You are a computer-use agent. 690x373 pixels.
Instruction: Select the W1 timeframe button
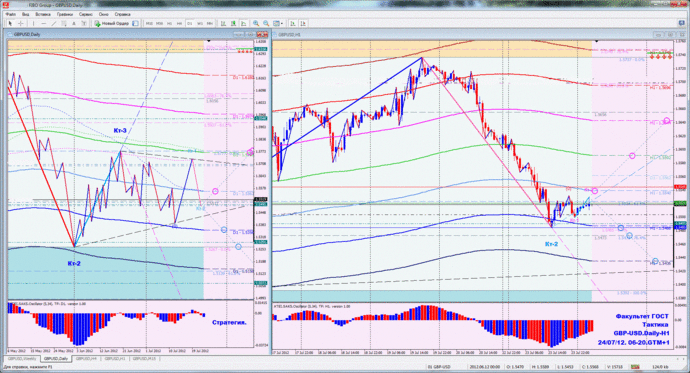[200, 23]
